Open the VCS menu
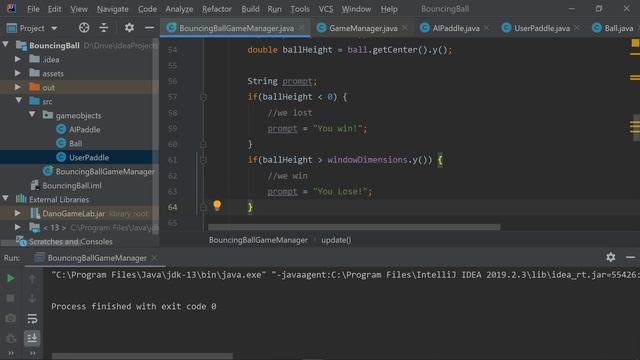This screenshot has width=640, height=360. click(x=326, y=9)
